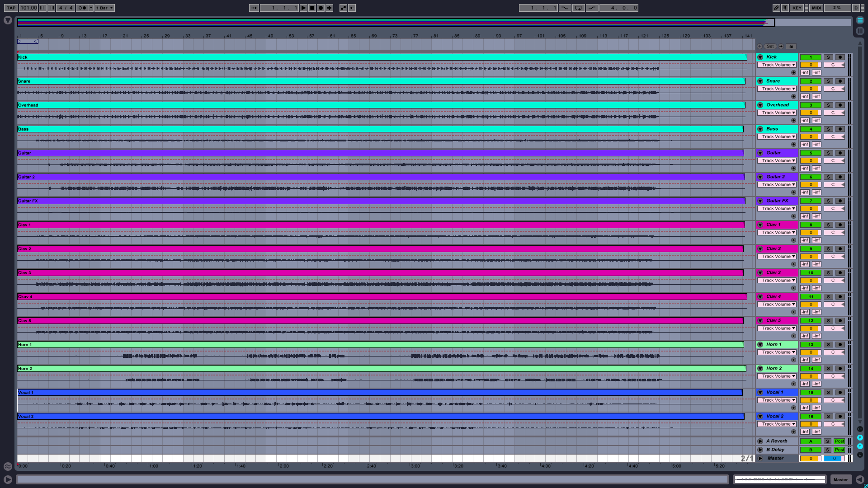Toggle the arrangement Loop switch
This screenshot has width=868, height=488.
(x=579, y=8)
